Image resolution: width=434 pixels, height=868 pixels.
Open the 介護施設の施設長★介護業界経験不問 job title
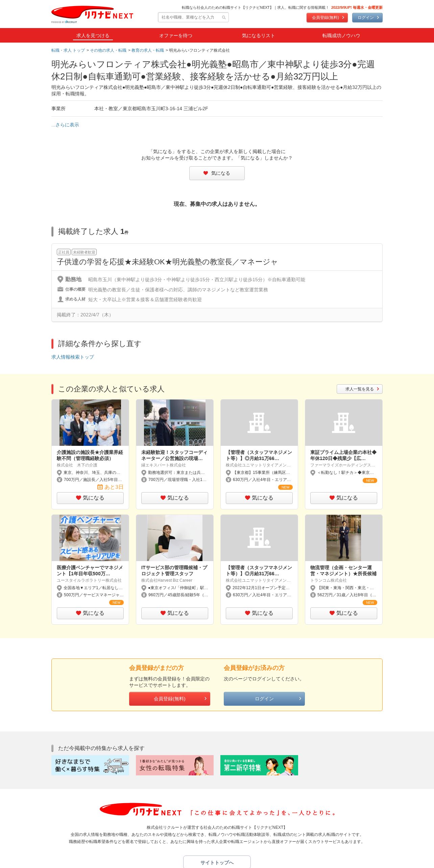click(x=90, y=455)
